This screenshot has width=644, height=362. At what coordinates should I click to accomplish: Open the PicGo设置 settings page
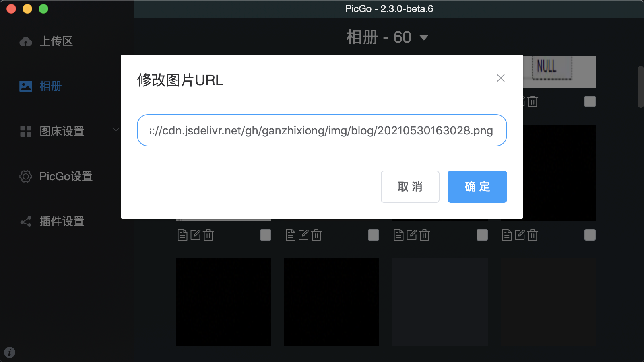66,176
